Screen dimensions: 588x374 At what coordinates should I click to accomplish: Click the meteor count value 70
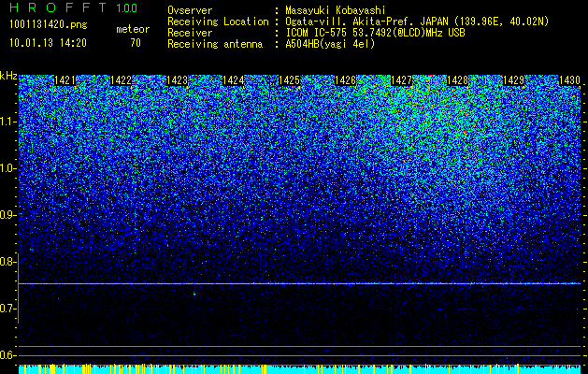[x=136, y=43]
